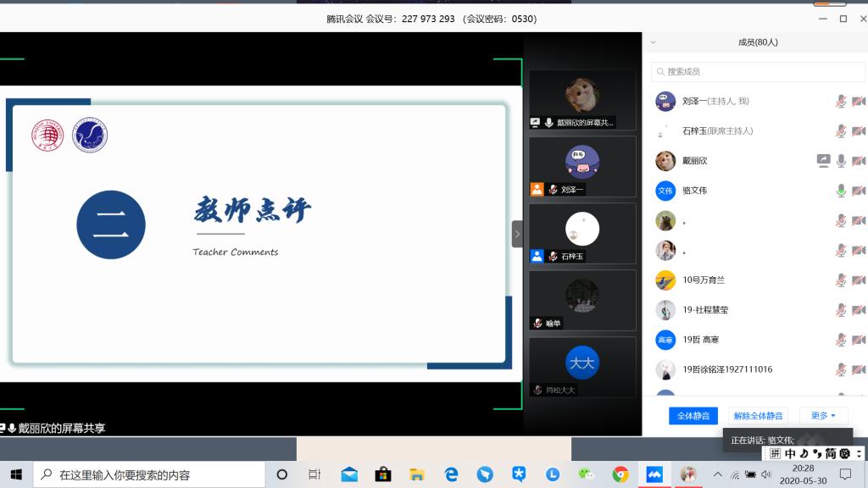
Task: Collapse video strip using side arrow handle
Action: pyautogui.click(x=517, y=234)
